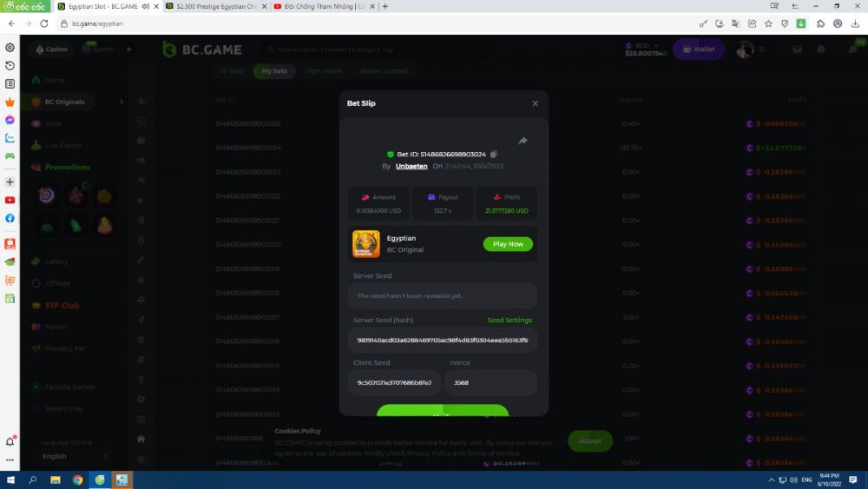Expand the BC Originals submenu arrow
The image size is (868, 489).
click(121, 102)
